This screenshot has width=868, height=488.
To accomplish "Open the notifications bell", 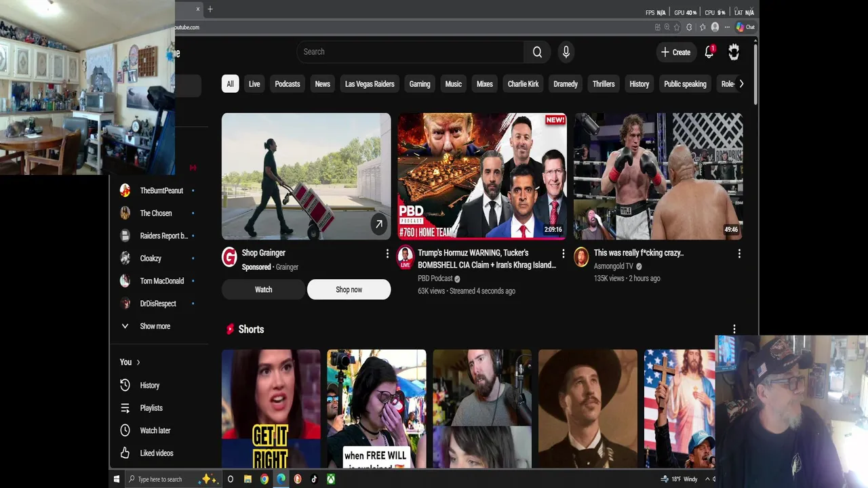I will (709, 52).
